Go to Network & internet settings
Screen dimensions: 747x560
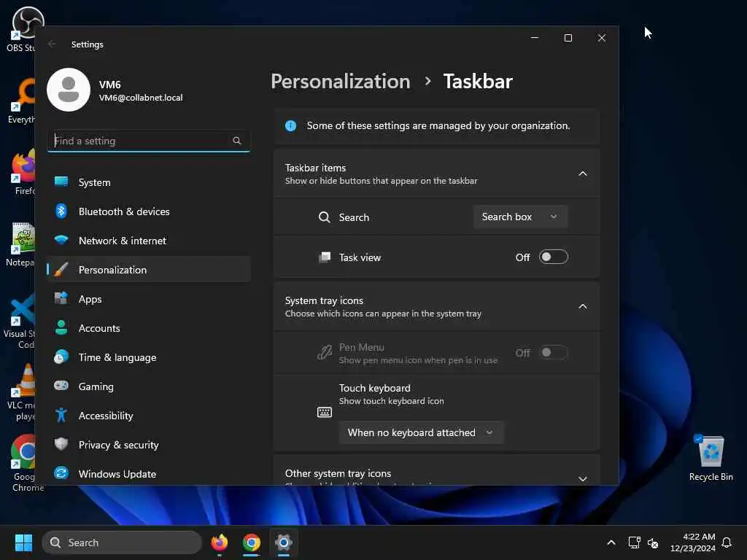149,241
